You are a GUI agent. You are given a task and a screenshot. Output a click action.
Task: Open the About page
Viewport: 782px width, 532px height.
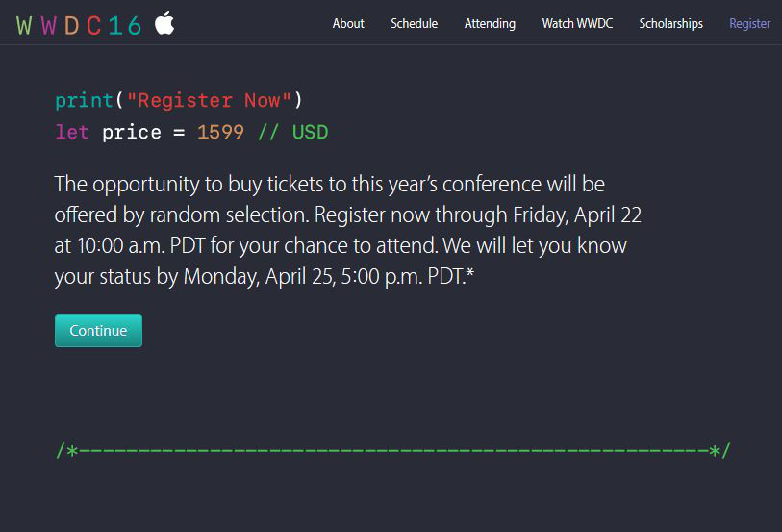click(x=348, y=23)
